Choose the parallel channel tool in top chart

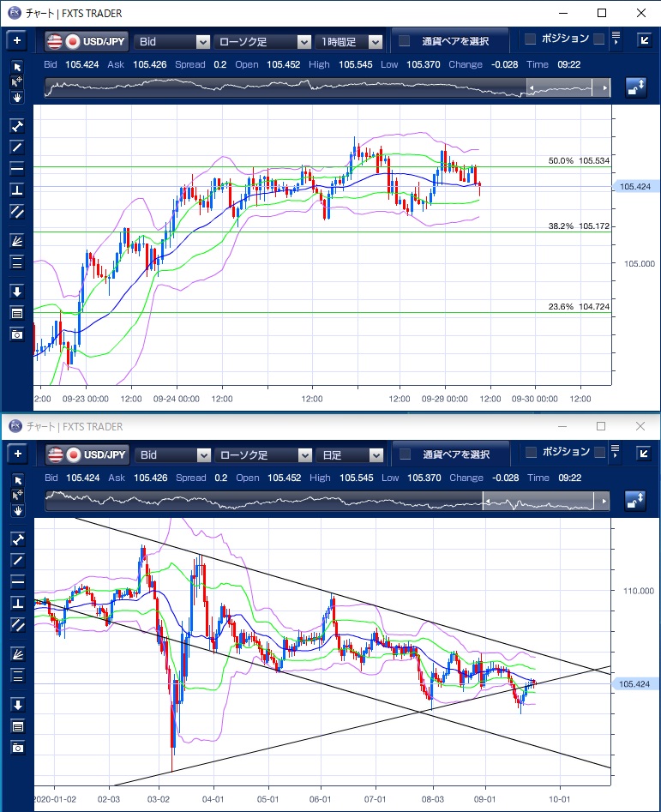[x=16, y=211]
